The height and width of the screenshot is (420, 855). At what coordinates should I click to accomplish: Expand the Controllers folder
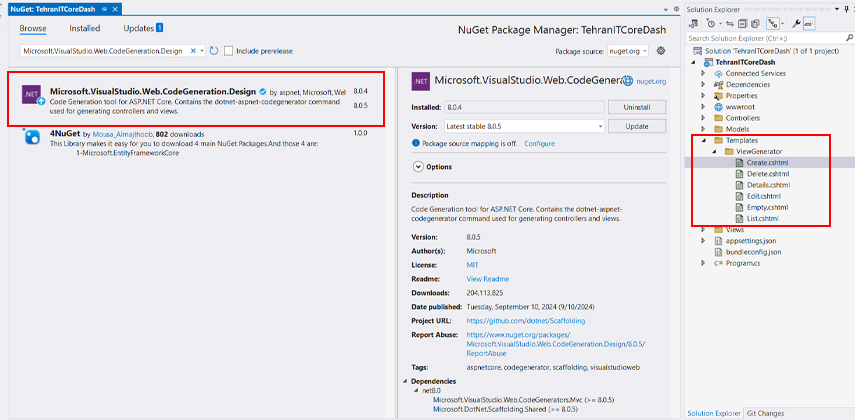pyautogui.click(x=704, y=118)
